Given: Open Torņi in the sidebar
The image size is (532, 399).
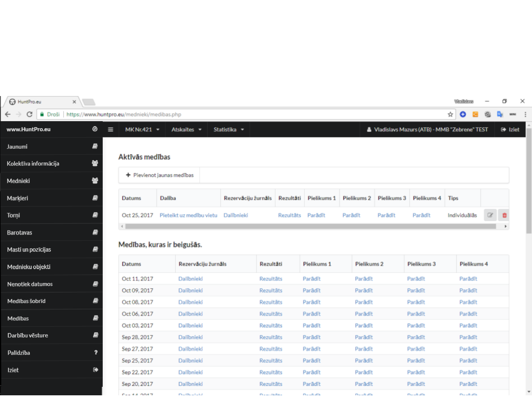Looking at the screenshot, I should (x=52, y=215).
